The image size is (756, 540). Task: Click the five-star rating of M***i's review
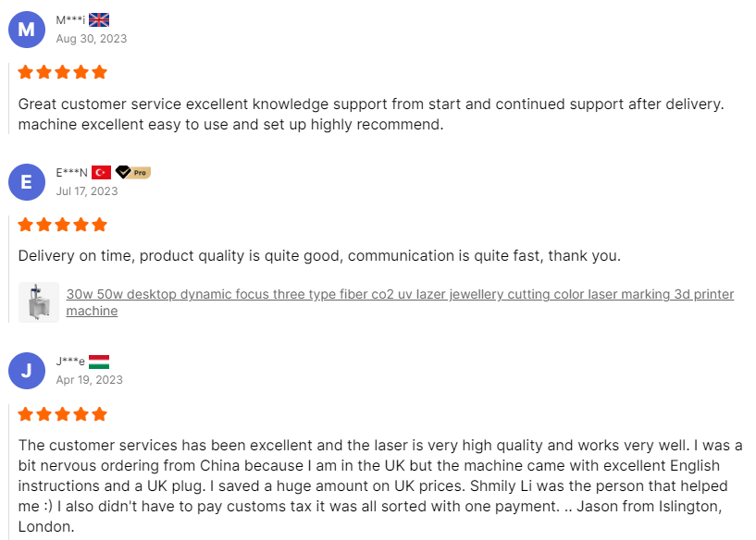(63, 72)
